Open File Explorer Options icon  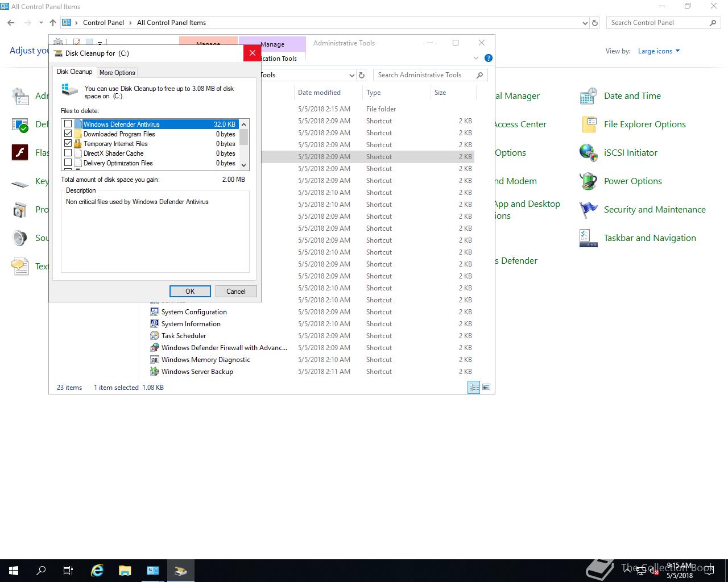click(588, 124)
